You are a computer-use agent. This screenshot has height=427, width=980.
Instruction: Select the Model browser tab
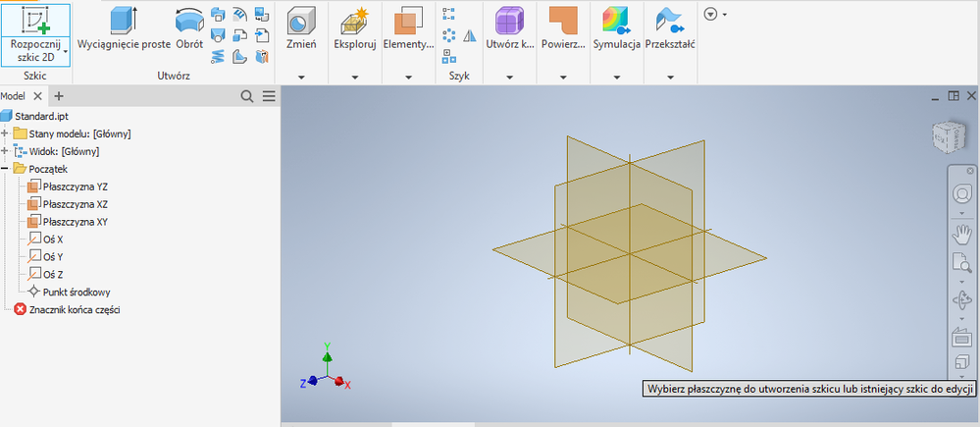[x=13, y=95]
